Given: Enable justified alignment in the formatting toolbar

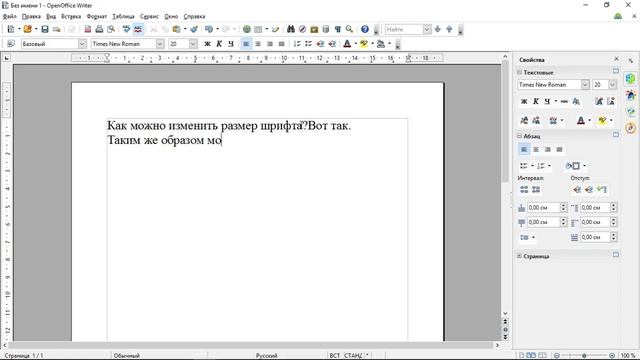Looking at the screenshot, I should pyautogui.click(x=281, y=44).
